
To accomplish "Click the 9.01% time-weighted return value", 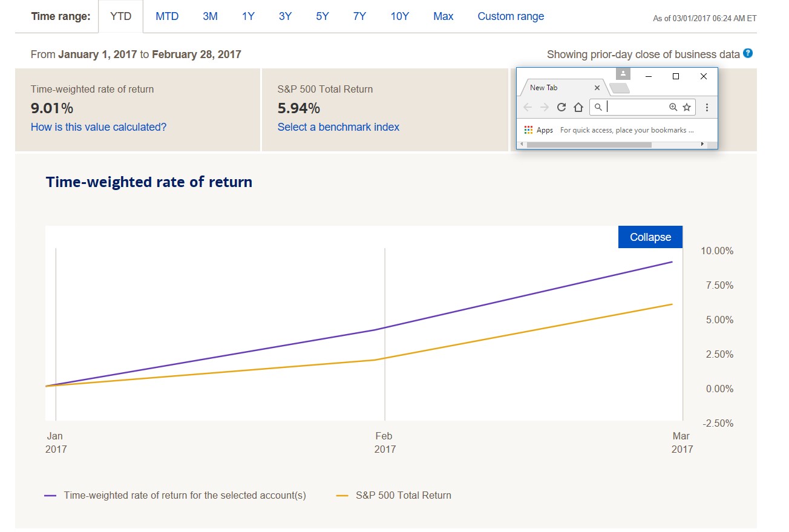I will 51,108.
